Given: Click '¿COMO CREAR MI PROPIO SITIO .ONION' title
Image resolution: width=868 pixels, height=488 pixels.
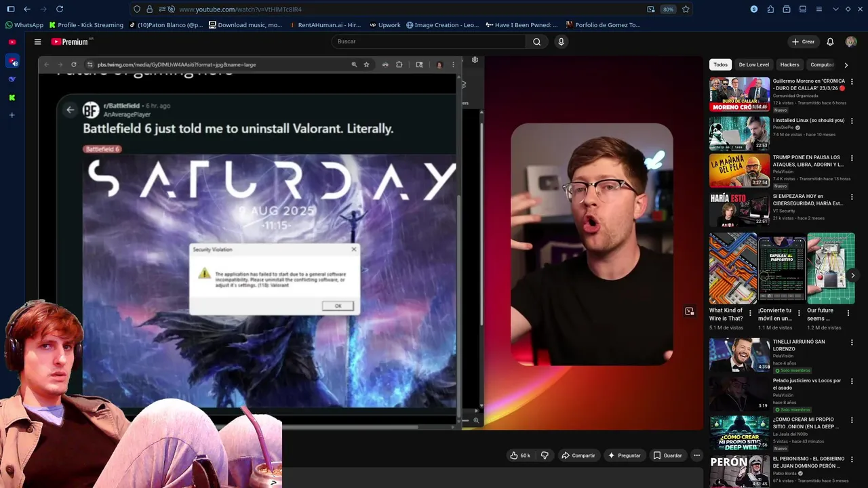Looking at the screenshot, I should [x=806, y=423].
